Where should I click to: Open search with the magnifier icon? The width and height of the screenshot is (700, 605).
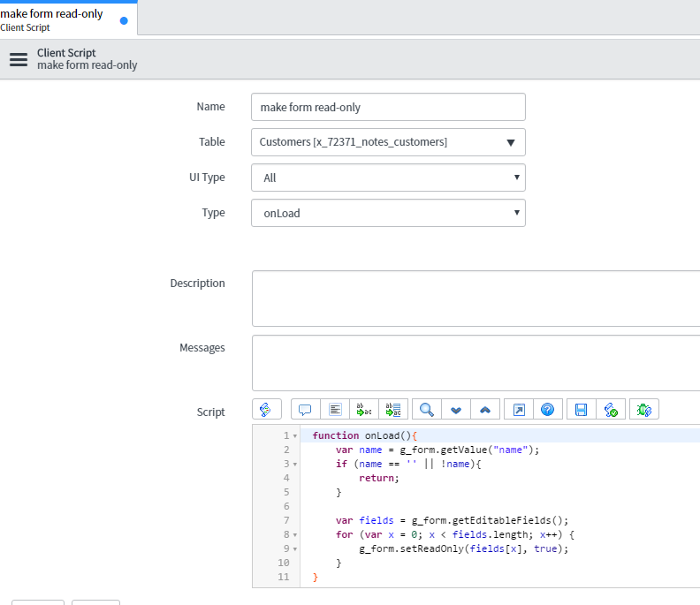427,410
